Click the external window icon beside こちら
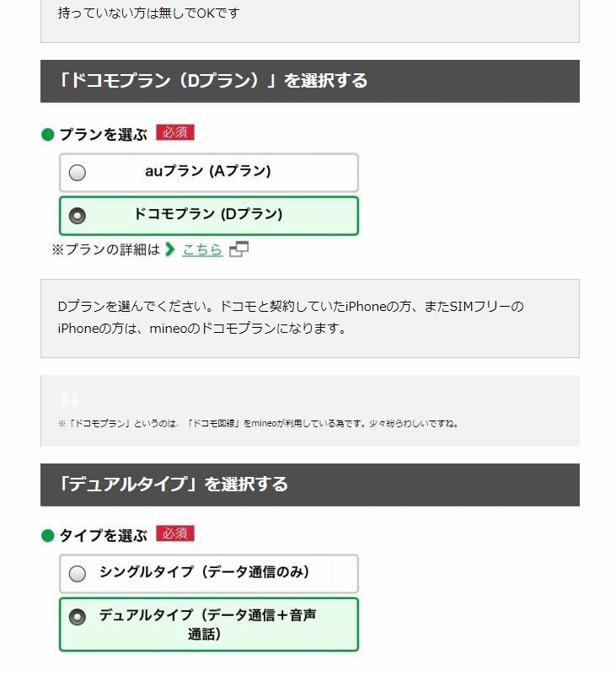616x675 pixels. coord(239,249)
